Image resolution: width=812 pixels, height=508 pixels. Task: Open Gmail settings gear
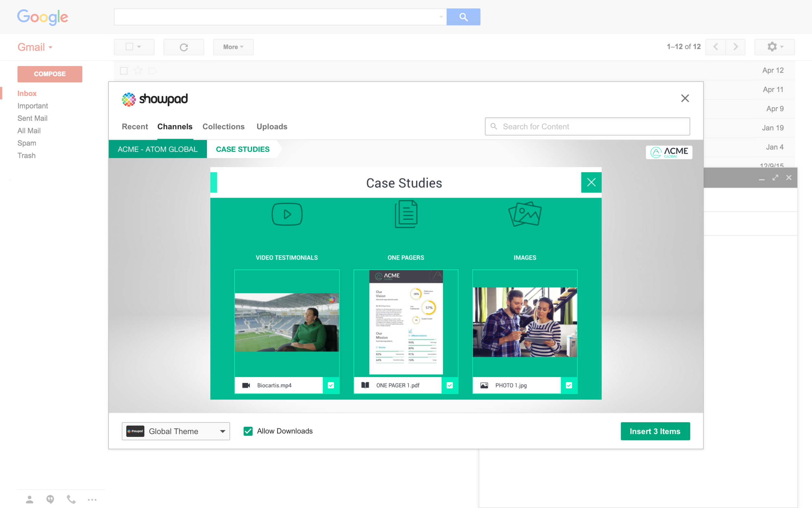coord(774,47)
